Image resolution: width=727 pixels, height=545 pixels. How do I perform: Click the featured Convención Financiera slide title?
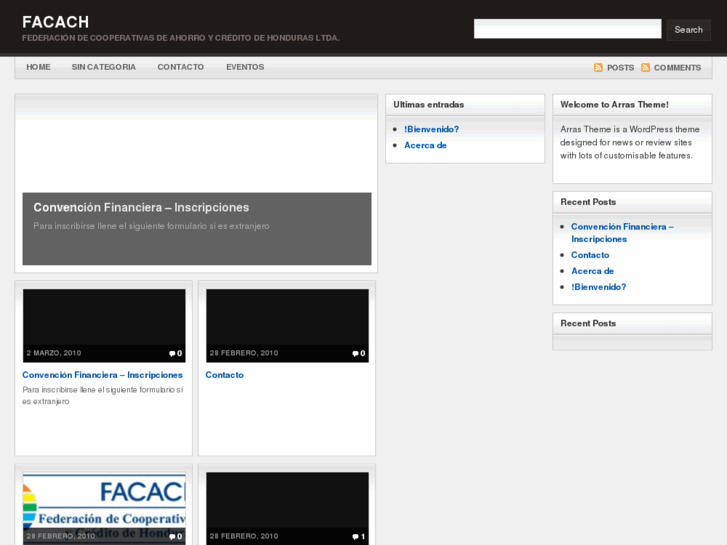pos(141,208)
